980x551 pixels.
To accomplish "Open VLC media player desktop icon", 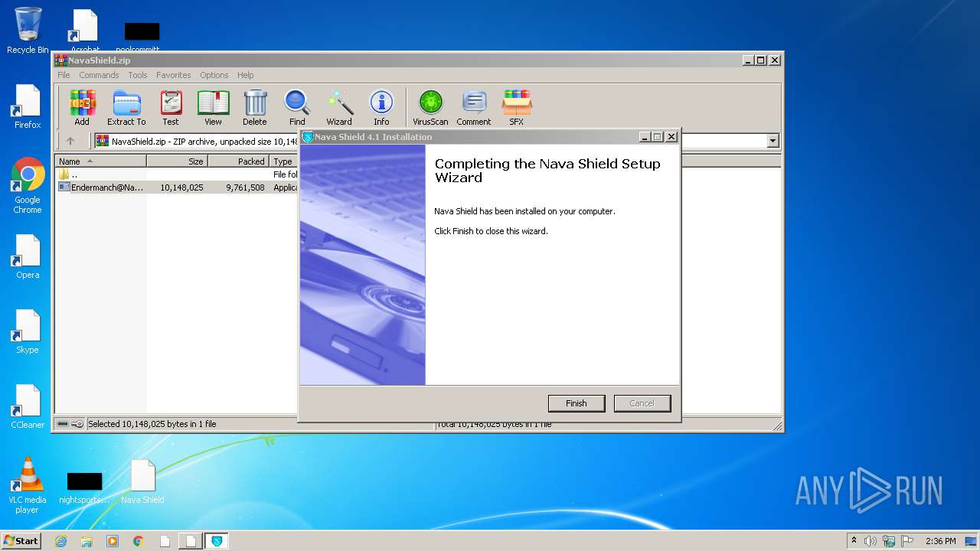I will point(28,485).
